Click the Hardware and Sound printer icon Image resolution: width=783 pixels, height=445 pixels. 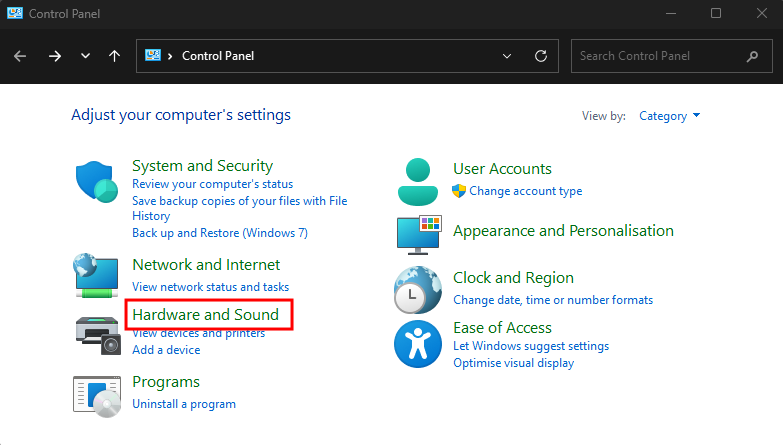pyautogui.click(x=97, y=333)
